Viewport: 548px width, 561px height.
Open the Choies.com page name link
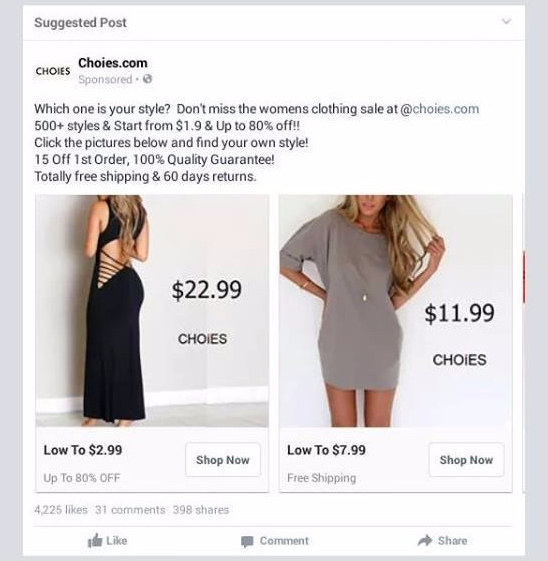113,63
